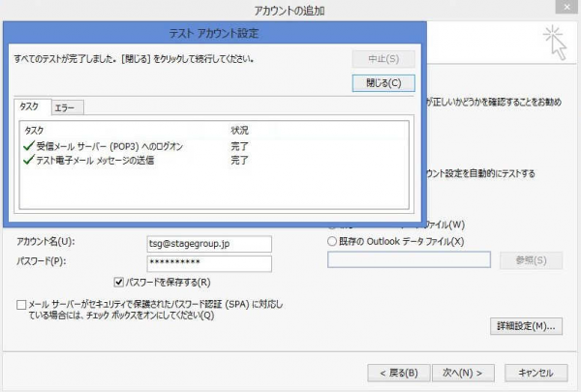Select the タスク tab
This screenshot has width=581, height=392.
(x=30, y=107)
